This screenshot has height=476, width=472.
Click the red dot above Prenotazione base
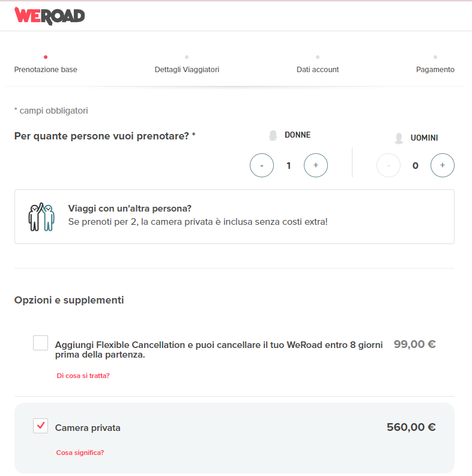click(46, 57)
